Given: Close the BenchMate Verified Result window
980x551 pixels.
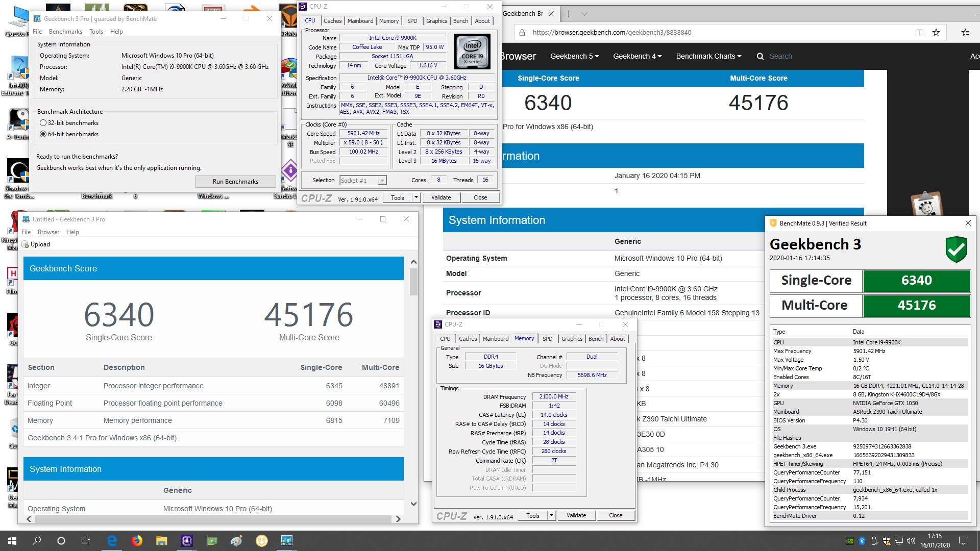Looking at the screenshot, I should click(x=968, y=223).
